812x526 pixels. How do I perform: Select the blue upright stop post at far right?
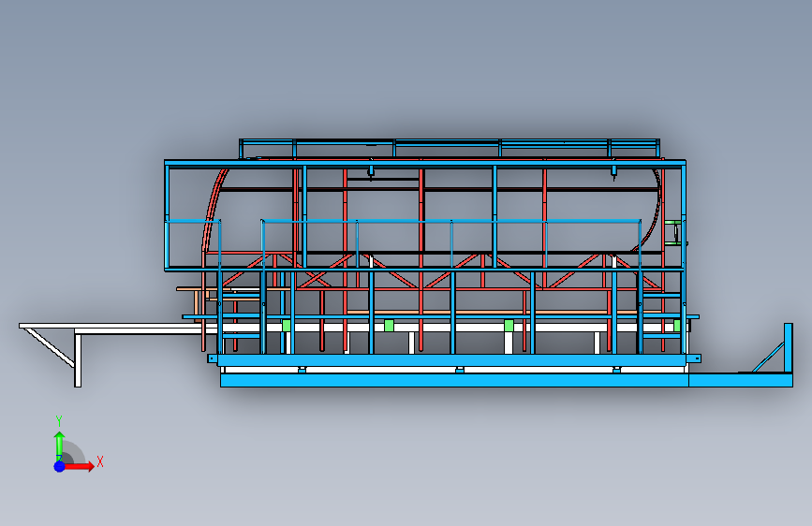[789, 348]
